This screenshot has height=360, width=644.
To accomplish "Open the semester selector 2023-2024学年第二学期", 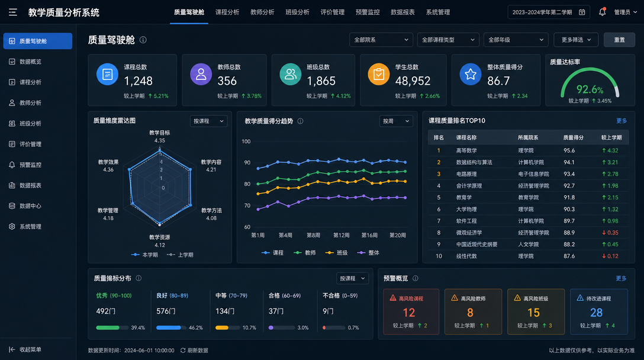I will tap(549, 12).
